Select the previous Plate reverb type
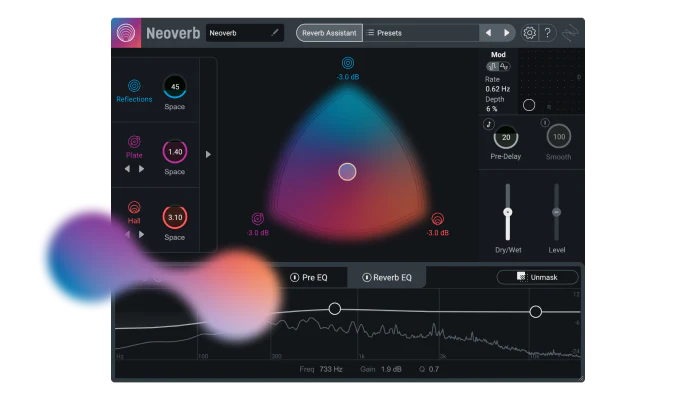 127,169
